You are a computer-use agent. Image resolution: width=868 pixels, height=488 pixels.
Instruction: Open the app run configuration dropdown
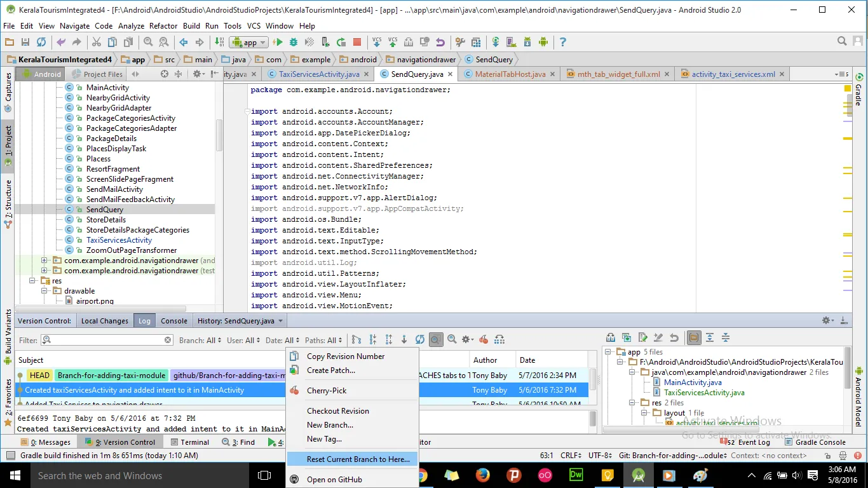[249, 43]
